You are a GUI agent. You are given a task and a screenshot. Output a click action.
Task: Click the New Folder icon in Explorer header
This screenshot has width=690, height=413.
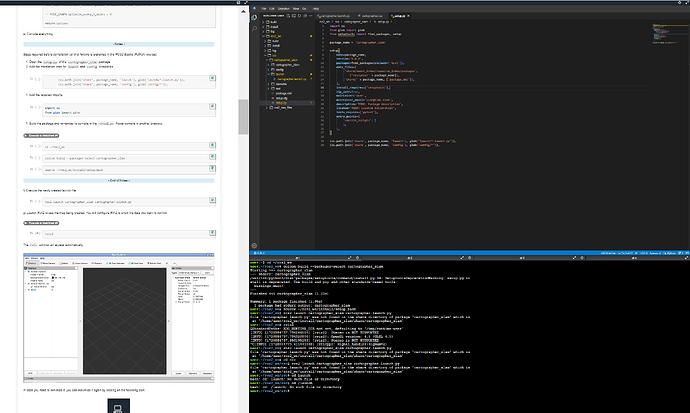tap(294, 16)
